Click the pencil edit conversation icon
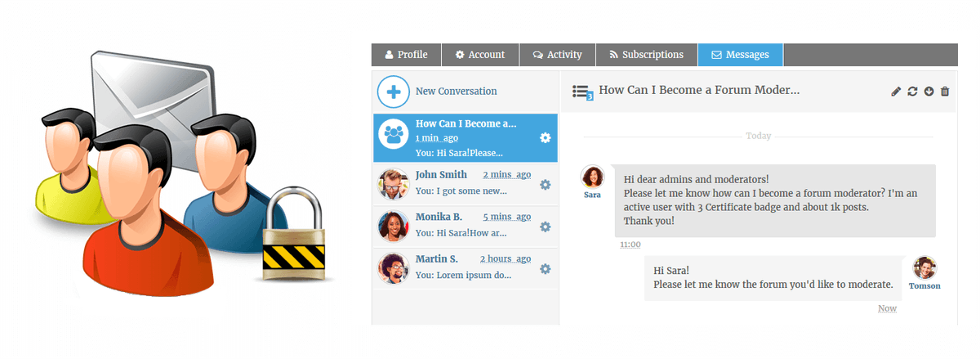This screenshot has width=980, height=359. pos(896,92)
